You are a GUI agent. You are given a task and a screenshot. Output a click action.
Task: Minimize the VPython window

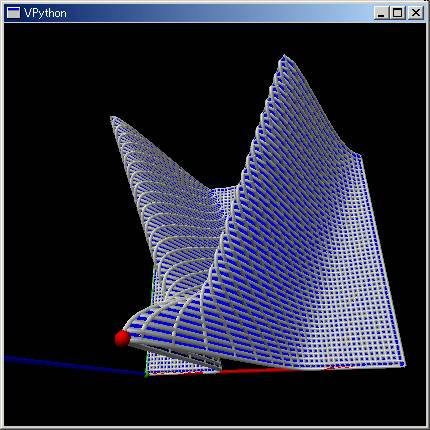(x=381, y=13)
